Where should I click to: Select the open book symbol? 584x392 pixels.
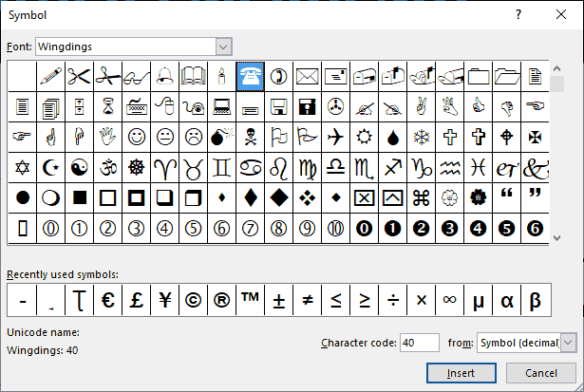[194, 76]
